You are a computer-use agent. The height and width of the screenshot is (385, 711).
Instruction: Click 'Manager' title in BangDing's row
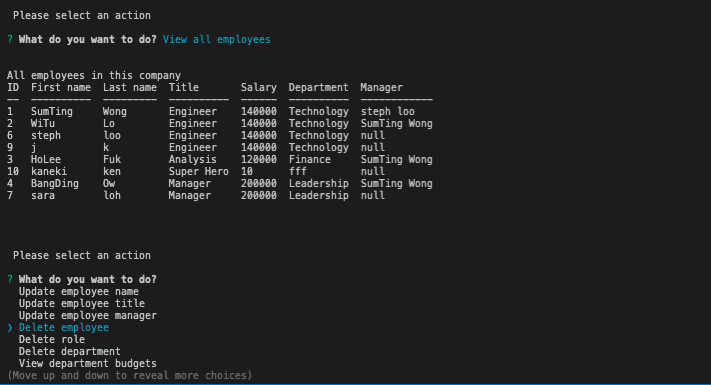coord(190,184)
